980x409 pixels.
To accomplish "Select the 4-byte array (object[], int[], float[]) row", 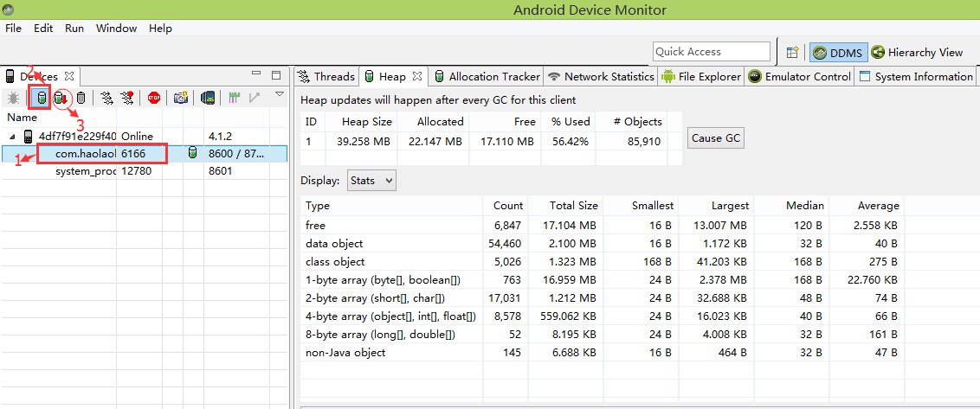I will [639, 316].
